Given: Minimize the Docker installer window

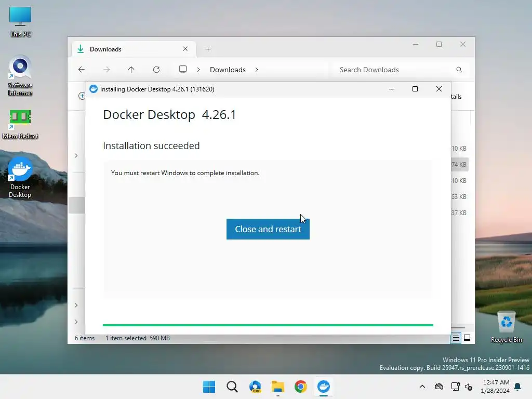Looking at the screenshot, I should click(x=392, y=89).
